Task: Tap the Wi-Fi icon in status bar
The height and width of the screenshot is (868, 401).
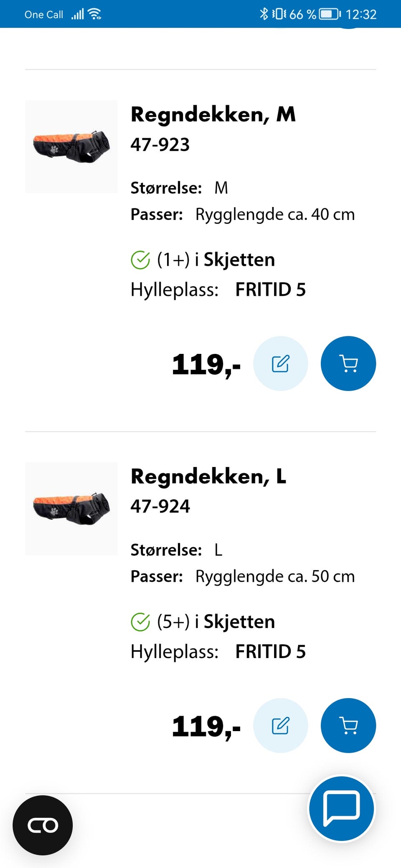Action: pos(95,14)
